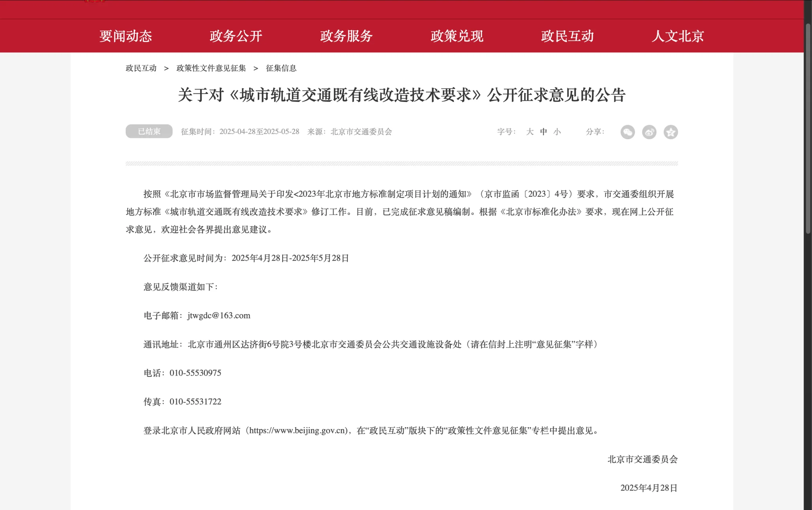Switch font size to 小
Screen dimensions: 812x510
pyautogui.click(x=558, y=132)
